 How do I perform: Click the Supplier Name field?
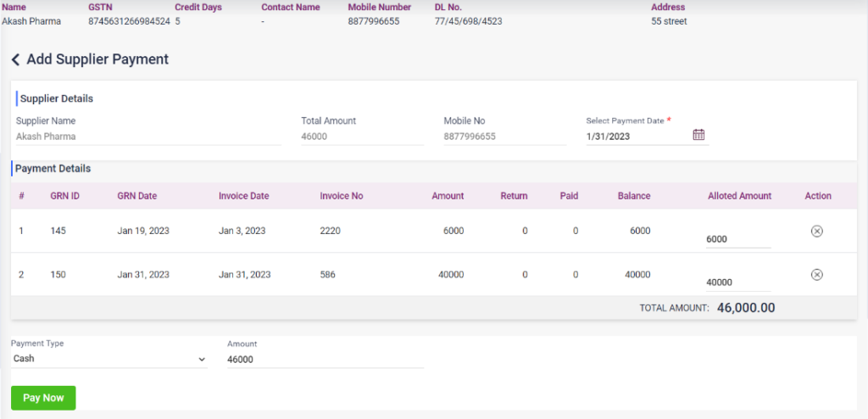click(x=148, y=136)
